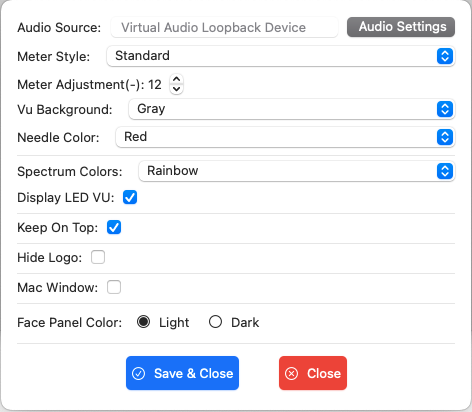Screen dimensions: 472x412
Task: Increase Meter Adjustment with up arrow
Action: 176,80
